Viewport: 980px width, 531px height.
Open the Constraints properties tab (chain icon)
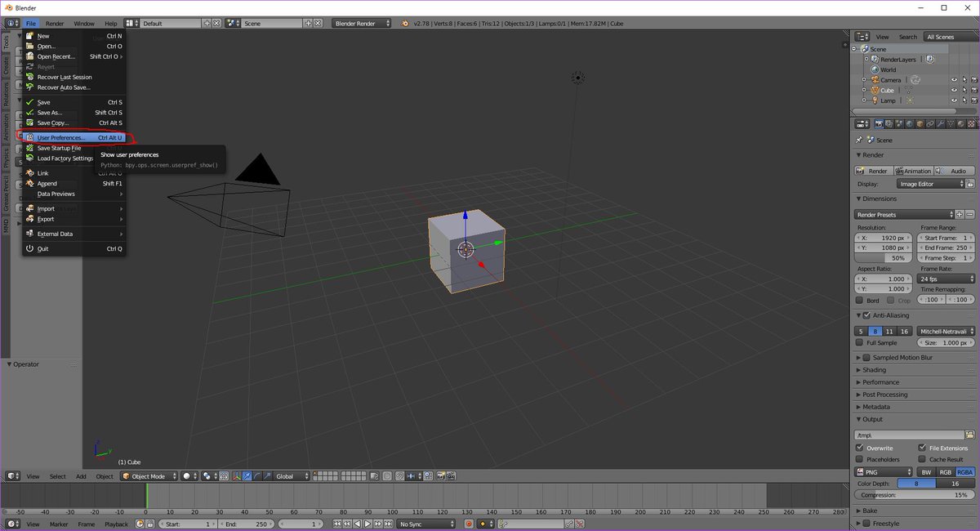pyautogui.click(x=930, y=124)
